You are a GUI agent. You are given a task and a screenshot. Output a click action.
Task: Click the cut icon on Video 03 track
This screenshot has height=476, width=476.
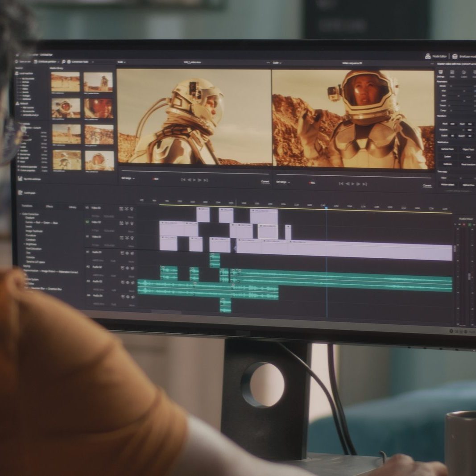tap(127, 208)
